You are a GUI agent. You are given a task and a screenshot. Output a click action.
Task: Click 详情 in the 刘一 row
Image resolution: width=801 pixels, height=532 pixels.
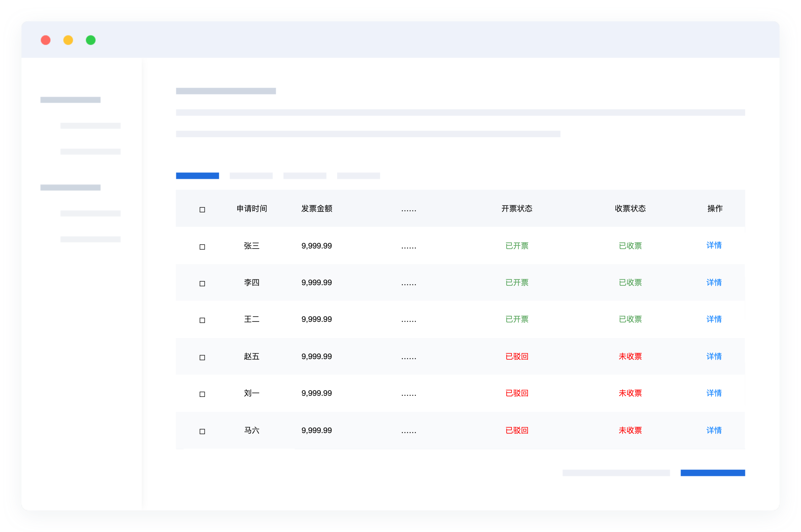714,393
